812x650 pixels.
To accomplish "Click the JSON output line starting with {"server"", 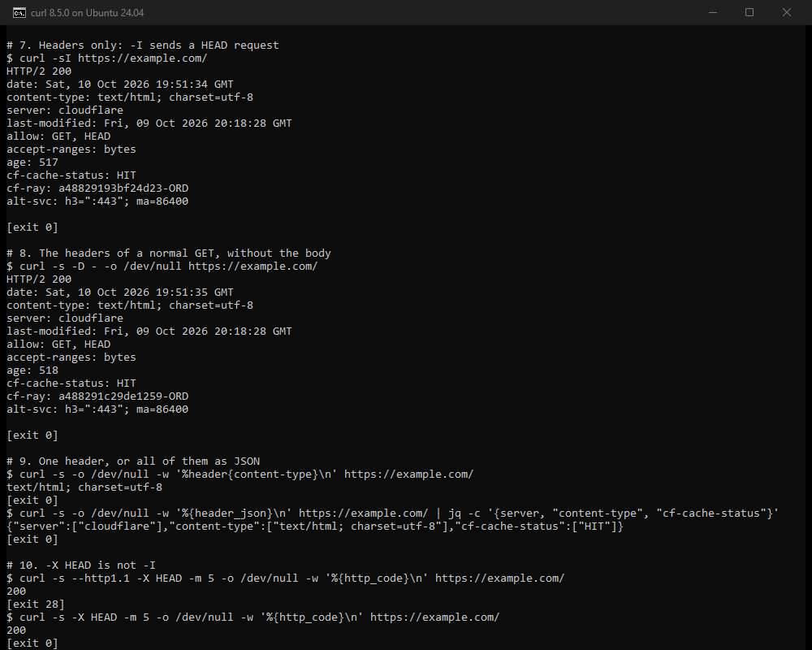I will (x=315, y=526).
